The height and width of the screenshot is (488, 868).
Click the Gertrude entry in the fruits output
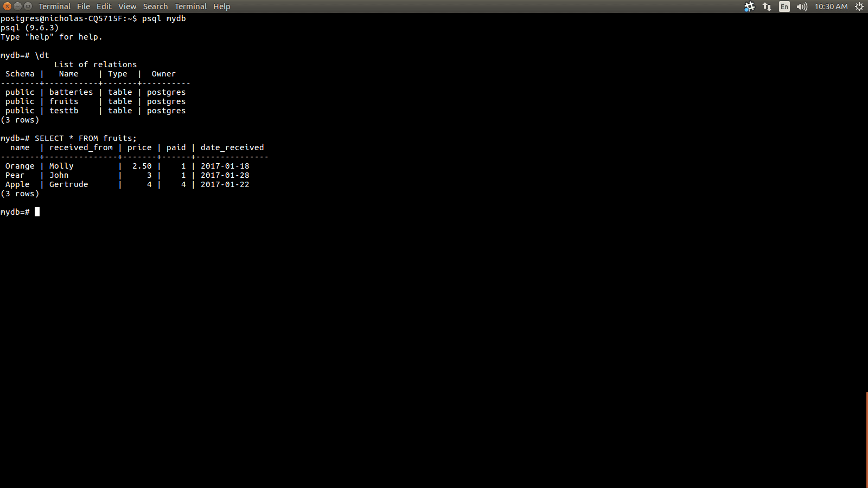pos(68,184)
